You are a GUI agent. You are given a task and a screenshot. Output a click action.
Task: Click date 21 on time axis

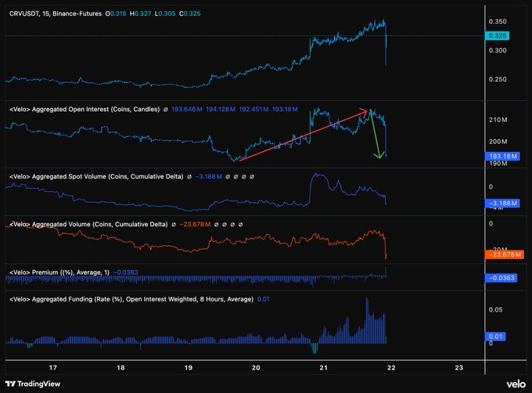pos(323,367)
